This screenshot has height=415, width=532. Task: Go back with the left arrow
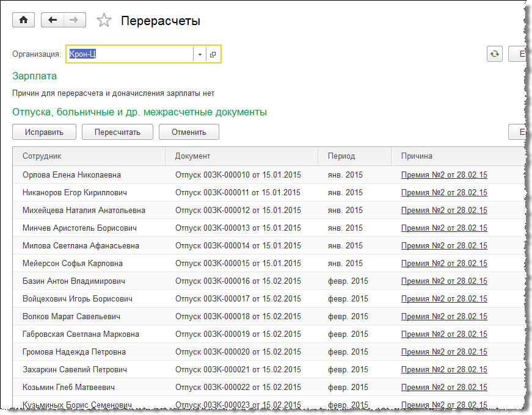coord(52,20)
